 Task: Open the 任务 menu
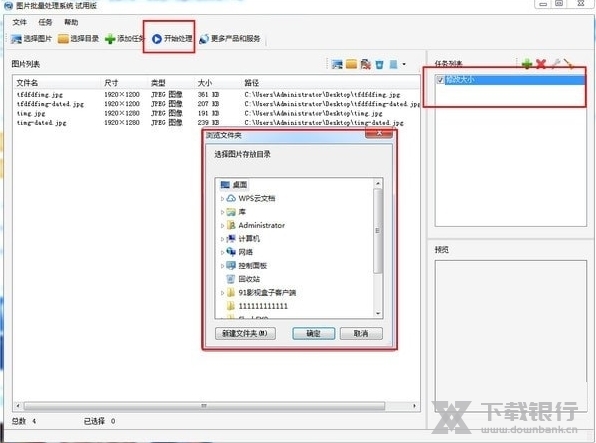[45, 22]
